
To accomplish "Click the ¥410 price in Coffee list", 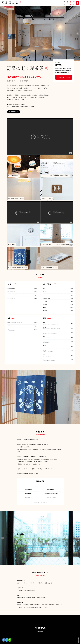I will (x=36, y=292).
